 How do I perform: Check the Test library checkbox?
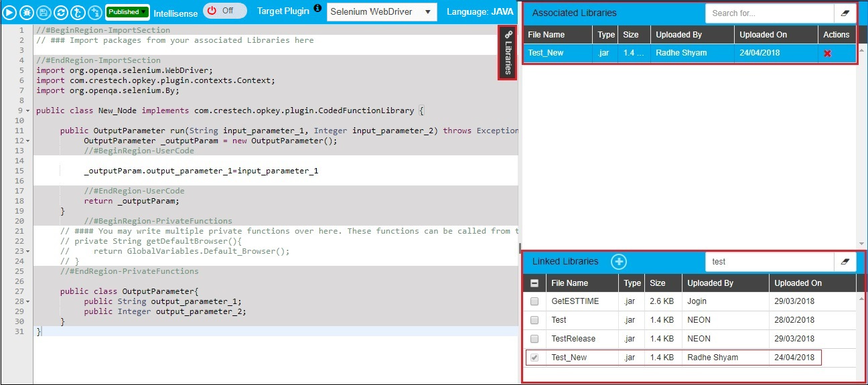point(534,320)
